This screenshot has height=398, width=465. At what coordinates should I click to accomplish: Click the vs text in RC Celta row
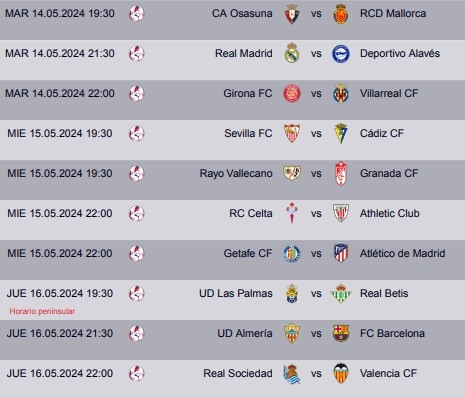316,213
